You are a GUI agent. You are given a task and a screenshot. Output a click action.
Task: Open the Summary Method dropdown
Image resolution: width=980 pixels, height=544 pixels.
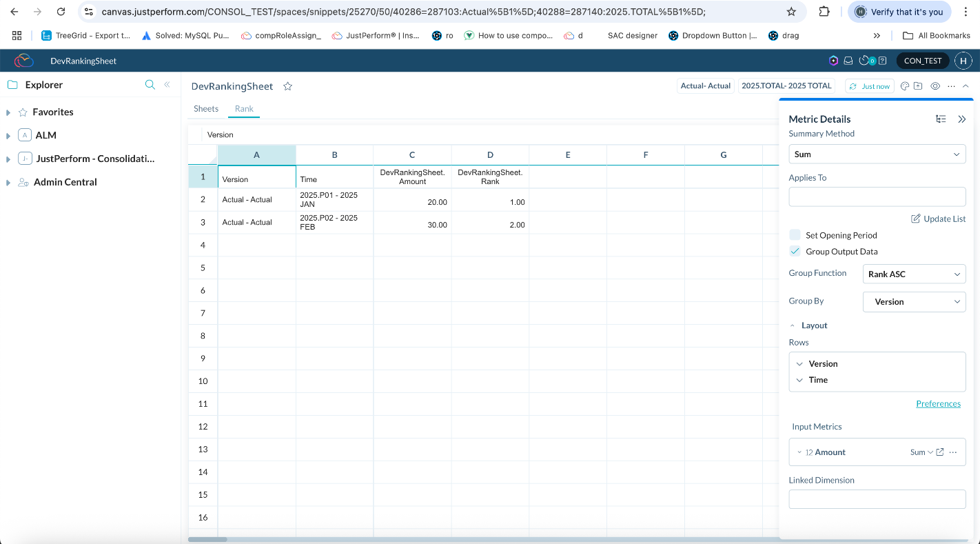pyautogui.click(x=877, y=154)
